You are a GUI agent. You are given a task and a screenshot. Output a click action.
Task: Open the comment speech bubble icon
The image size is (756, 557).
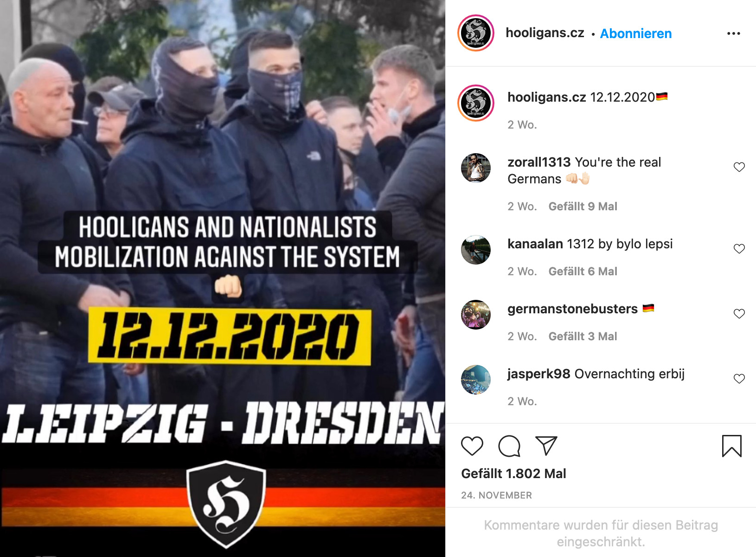click(509, 446)
